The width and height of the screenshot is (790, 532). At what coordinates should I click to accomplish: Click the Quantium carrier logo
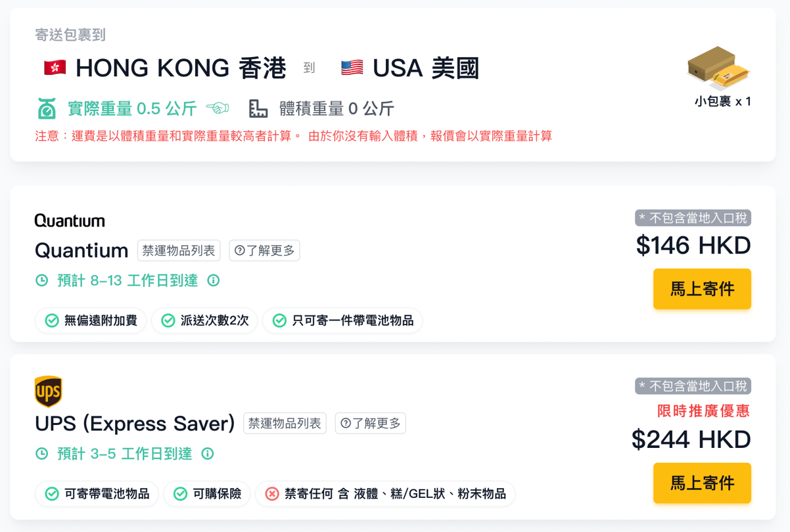(70, 221)
